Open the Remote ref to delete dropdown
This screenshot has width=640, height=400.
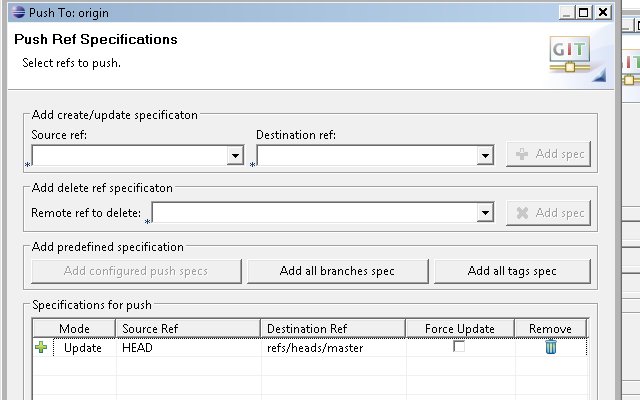tap(485, 212)
